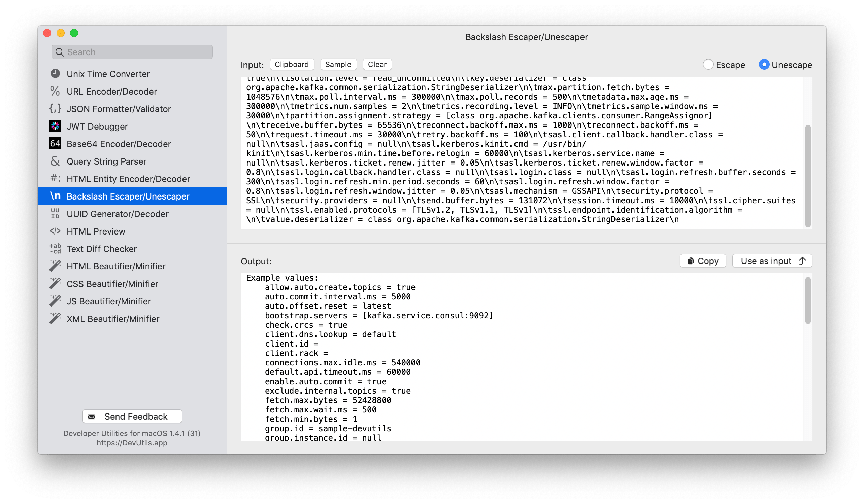Viewport: 864px width, 504px height.
Task: Toggle input source to Clipboard
Action: click(291, 64)
